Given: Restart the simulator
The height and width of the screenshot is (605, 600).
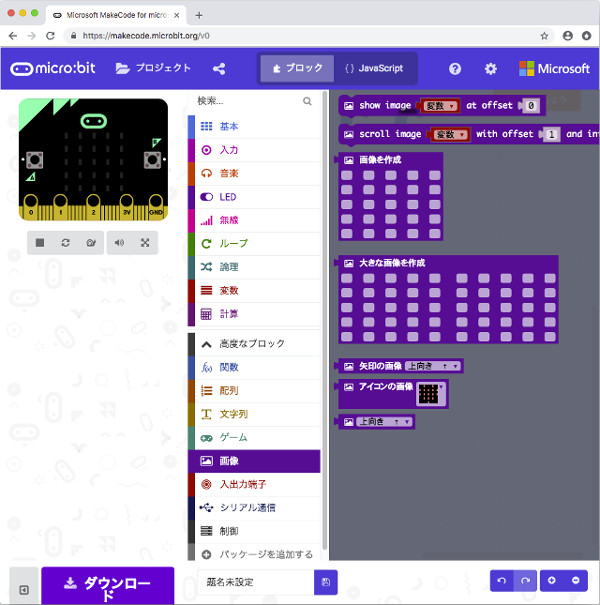Looking at the screenshot, I should [65, 242].
